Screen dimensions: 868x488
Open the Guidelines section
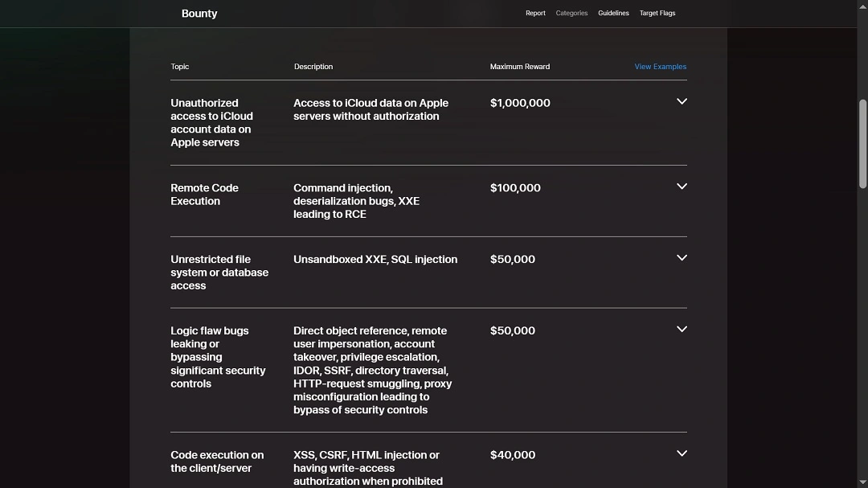(x=613, y=13)
